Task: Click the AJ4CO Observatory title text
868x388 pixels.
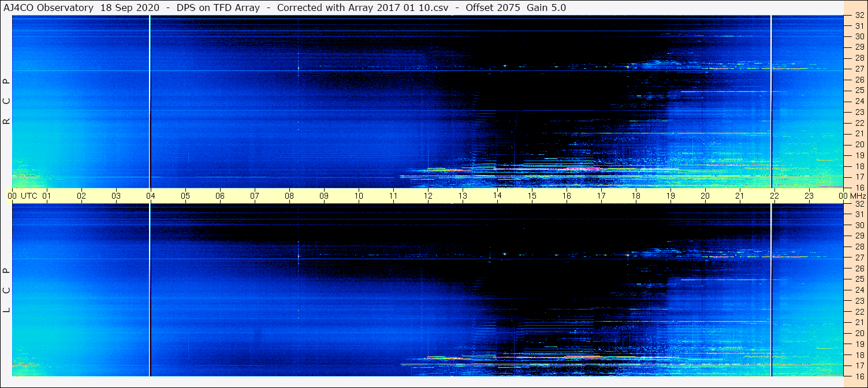Action: [49, 8]
